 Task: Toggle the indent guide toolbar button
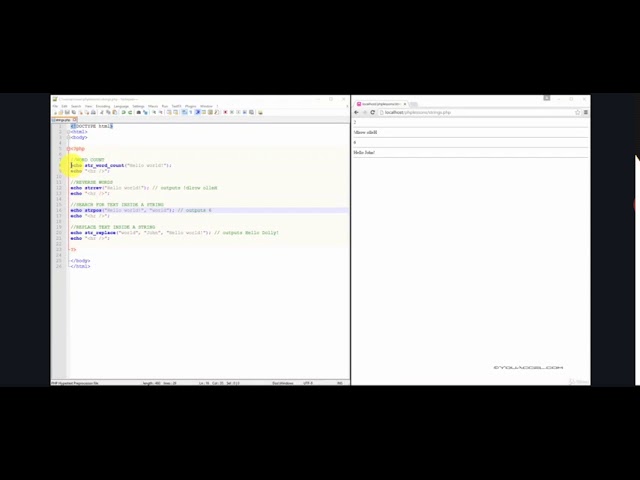click(198, 112)
